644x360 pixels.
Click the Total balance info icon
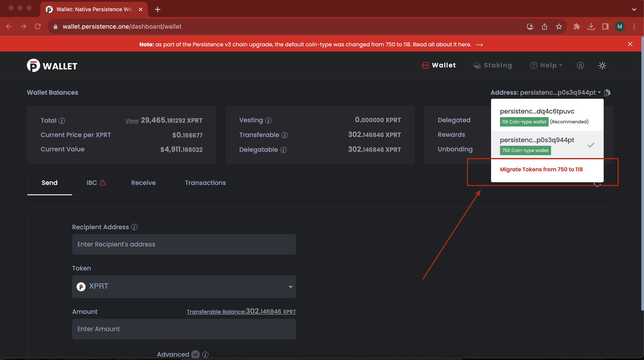click(x=62, y=121)
